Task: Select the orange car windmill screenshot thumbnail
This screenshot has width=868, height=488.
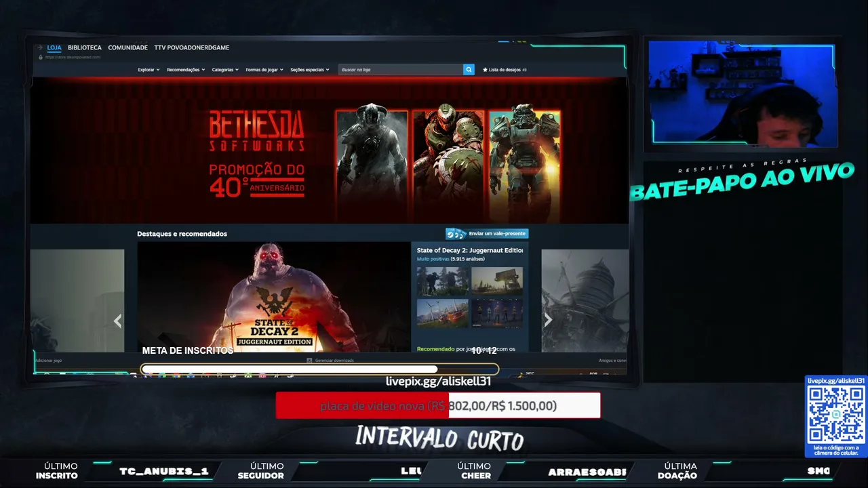Action: pyautogui.click(x=442, y=313)
